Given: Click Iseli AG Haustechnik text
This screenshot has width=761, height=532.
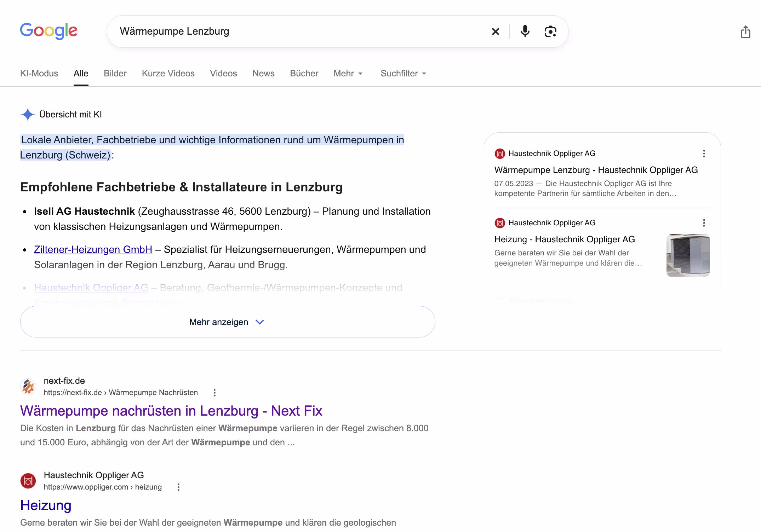Looking at the screenshot, I should point(84,211).
